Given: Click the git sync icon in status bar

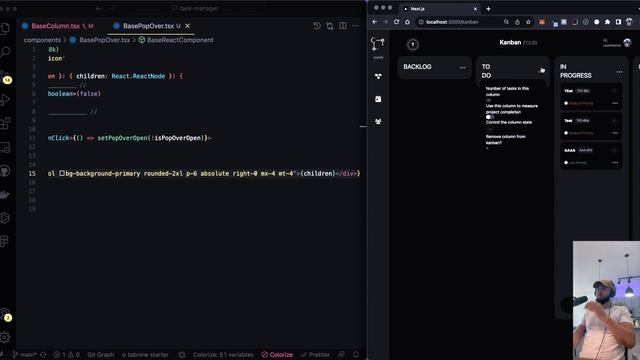Looking at the screenshot, I should (44, 355).
